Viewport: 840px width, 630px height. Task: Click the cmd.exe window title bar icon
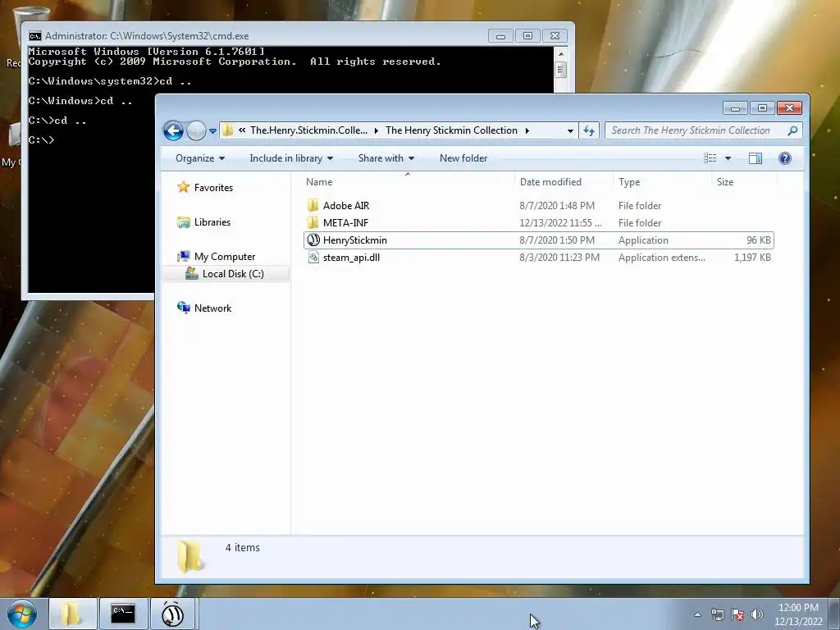[x=34, y=36]
